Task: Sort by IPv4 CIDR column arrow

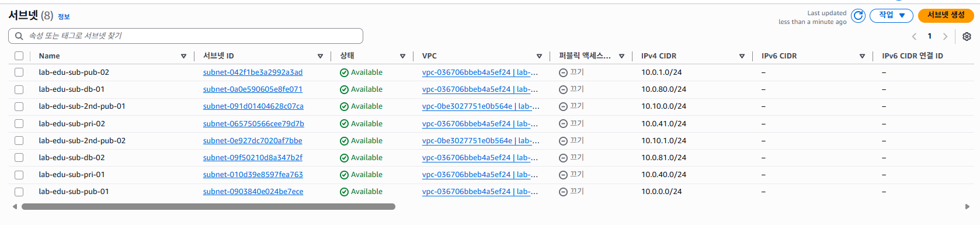Action: coord(742,56)
